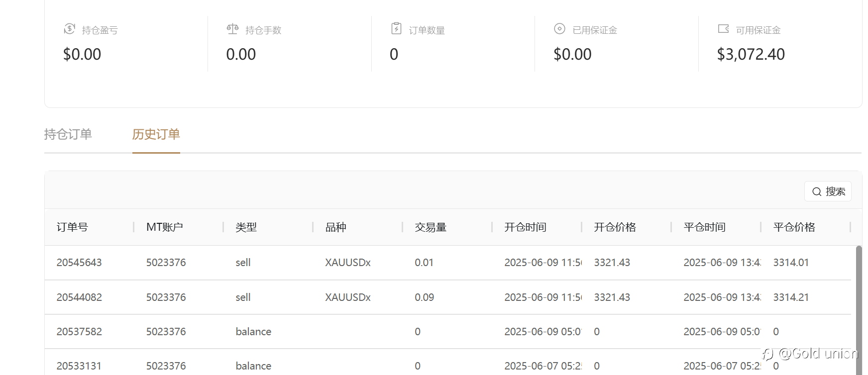This screenshot has width=868, height=375.
Task: Click the 持仓手数 scale icon
Action: [232, 29]
